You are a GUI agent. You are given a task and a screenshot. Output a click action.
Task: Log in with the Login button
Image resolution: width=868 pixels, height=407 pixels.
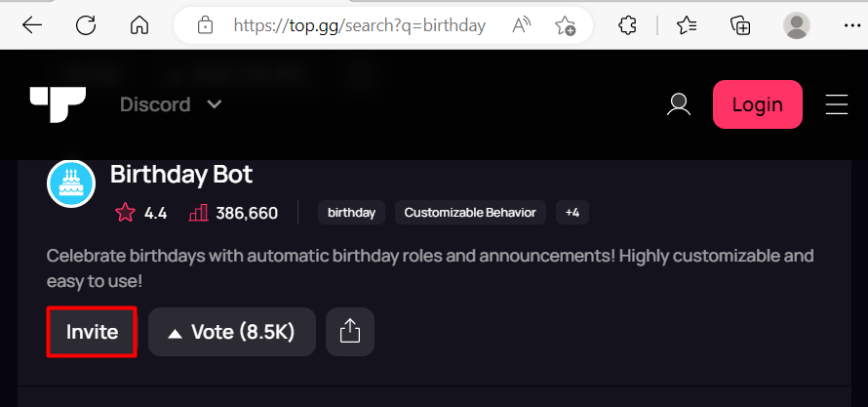point(757,104)
